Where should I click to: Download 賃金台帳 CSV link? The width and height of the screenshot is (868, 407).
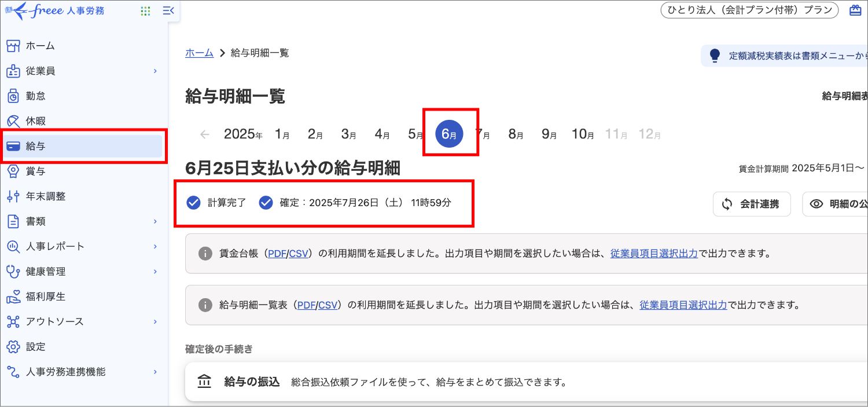click(299, 254)
